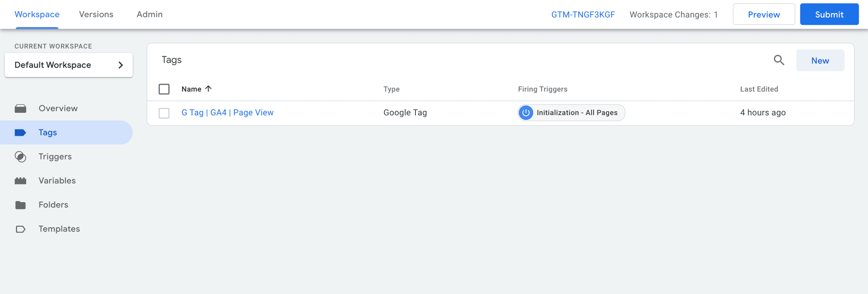Open container ID GTM-TNGF3KGF link
Screen dimensions: 868x294
coord(583,15)
